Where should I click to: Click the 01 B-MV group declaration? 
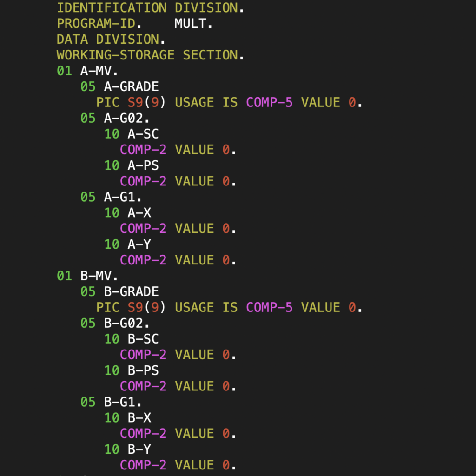(87, 276)
